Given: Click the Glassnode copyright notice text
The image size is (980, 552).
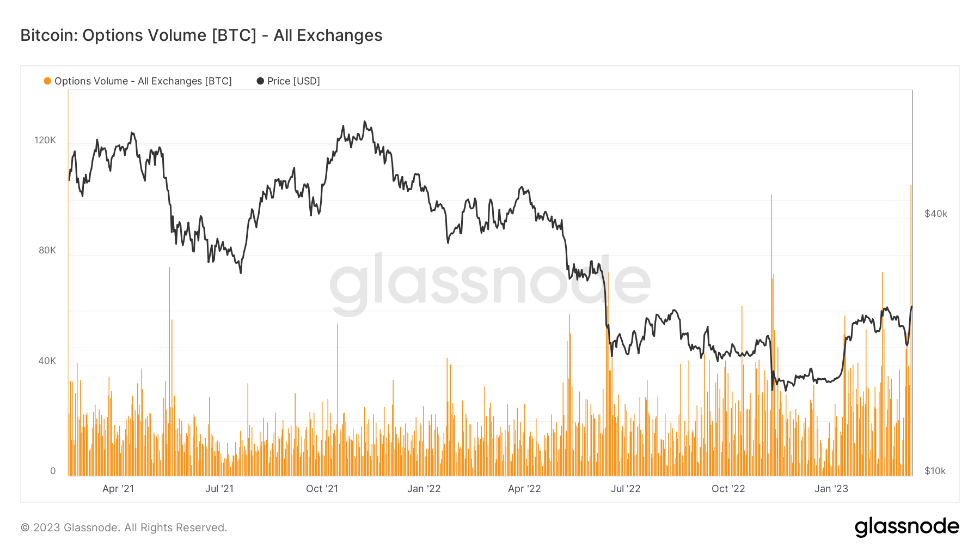Looking at the screenshot, I should point(124,527).
